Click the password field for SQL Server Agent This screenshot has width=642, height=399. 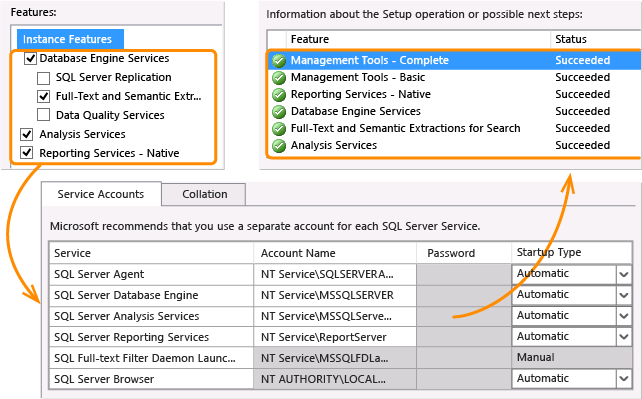point(464,274)
